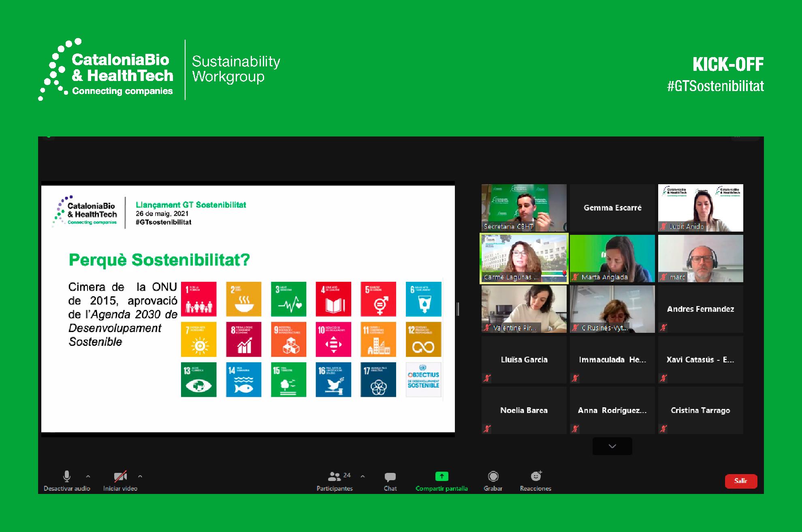The width and height of the screenshot is (802, 532).
Task: Click muted mic icon on Xavi Catasús
Action: click(x=663, y=378)
